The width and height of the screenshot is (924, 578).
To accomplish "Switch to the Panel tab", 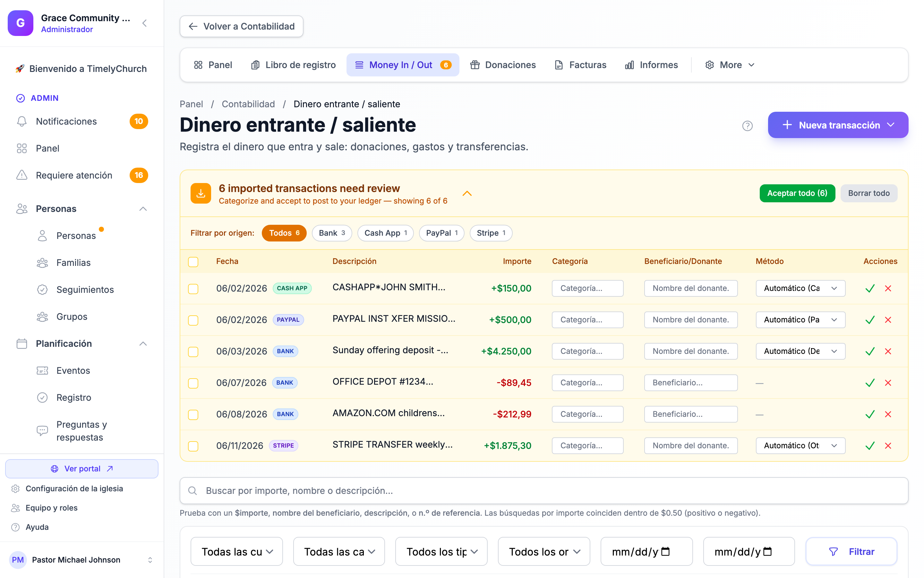I will (213, 65).
